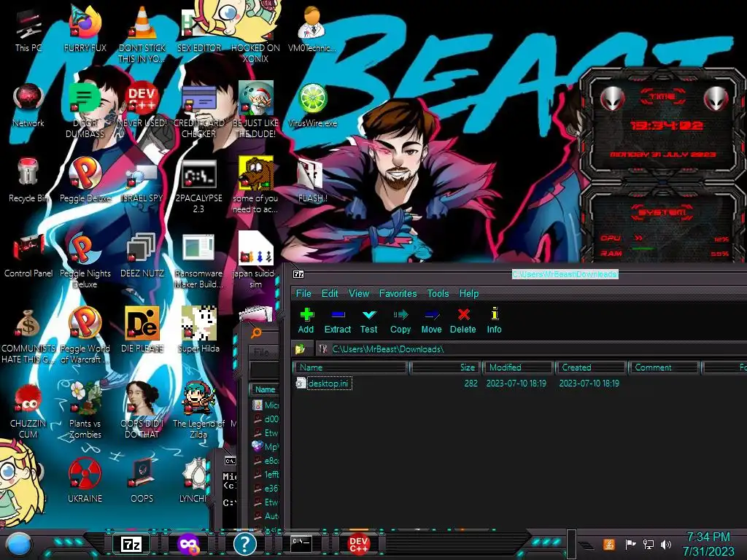Select the Move tool in 7-Zip
747x560 pixels.
[x=432, y=321]
